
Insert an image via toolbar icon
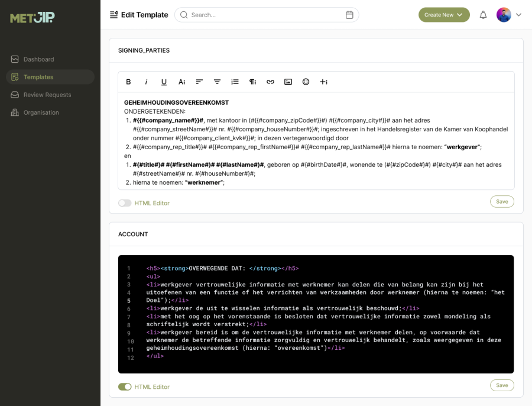coord(288,82)
